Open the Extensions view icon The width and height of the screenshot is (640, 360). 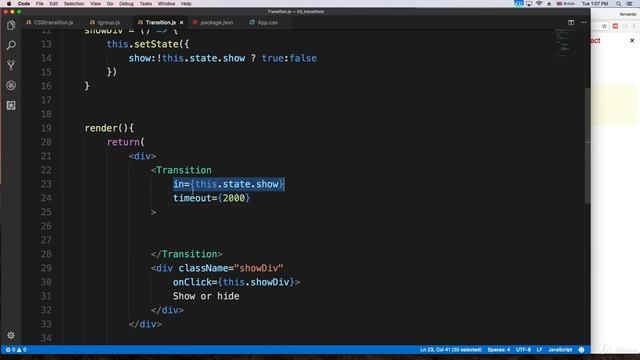coord(11,106)
